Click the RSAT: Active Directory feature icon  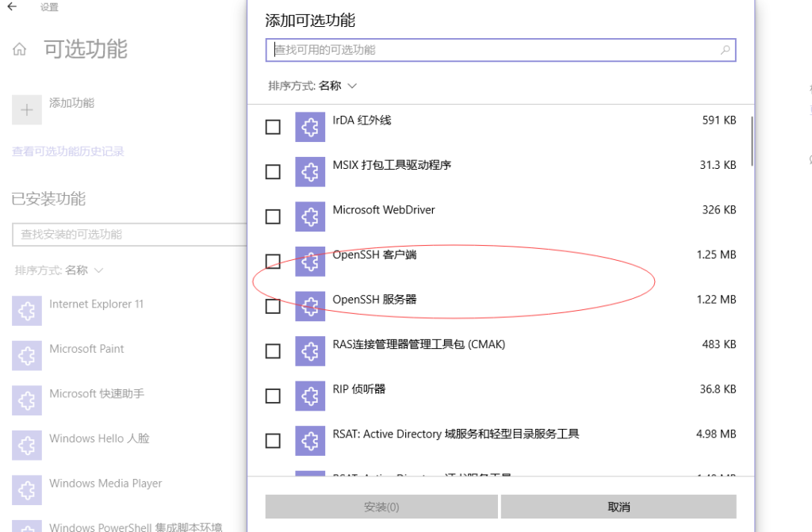(310, 441)
